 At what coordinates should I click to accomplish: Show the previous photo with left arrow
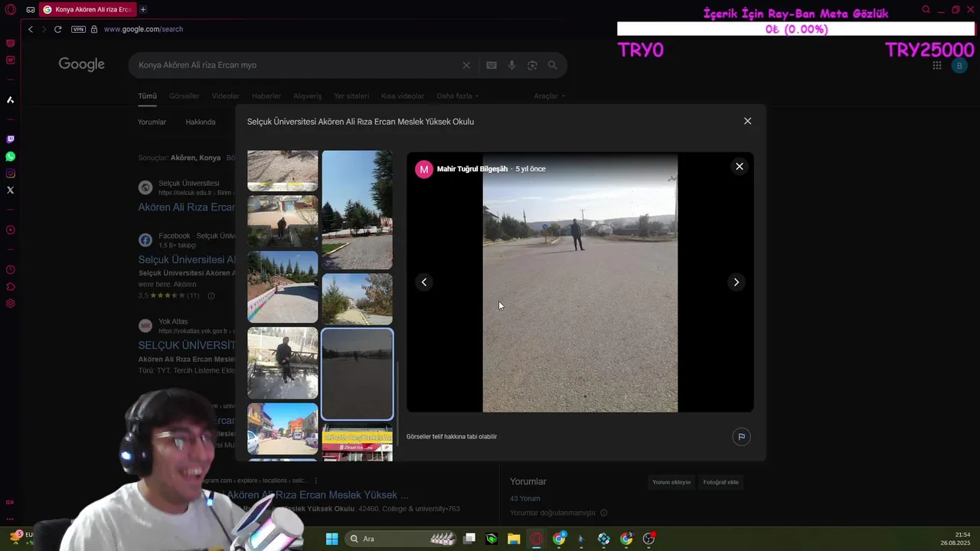423,282
